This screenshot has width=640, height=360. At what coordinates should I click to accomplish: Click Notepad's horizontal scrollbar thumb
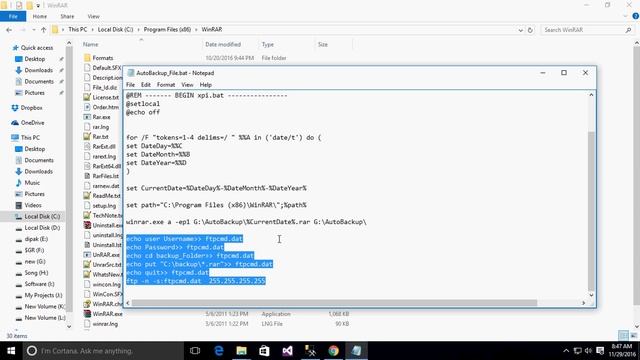(334, 303)
